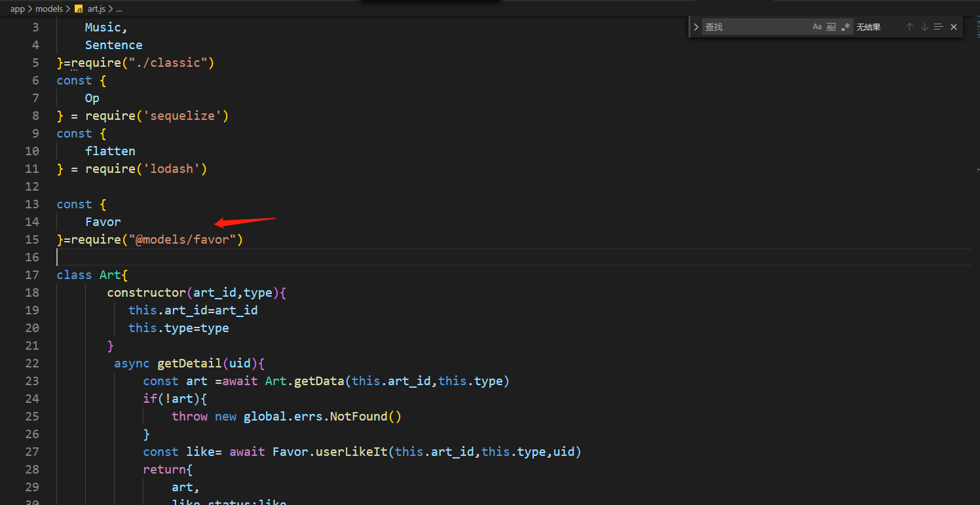Screen dimensions: 980x505
Task: Click 'const' keyword on line 6
Action: click(x=74, y=80)
